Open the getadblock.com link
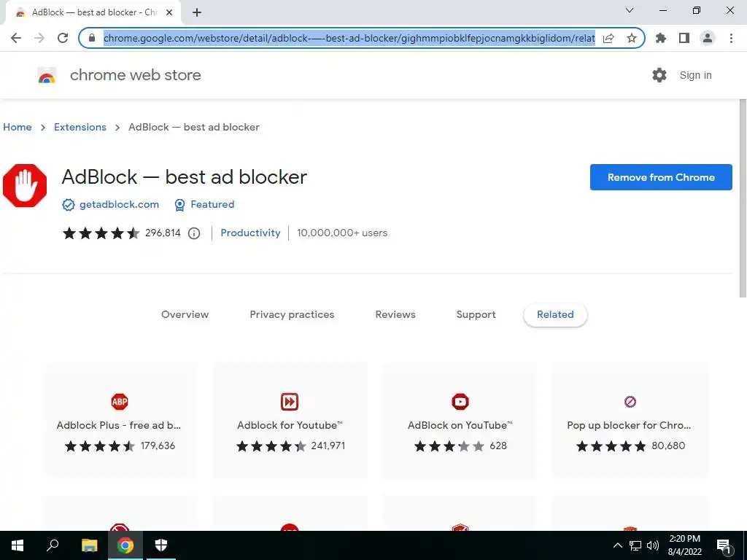Image resolution: width=747 pixels, height=560 pixels. coord(119,205)
